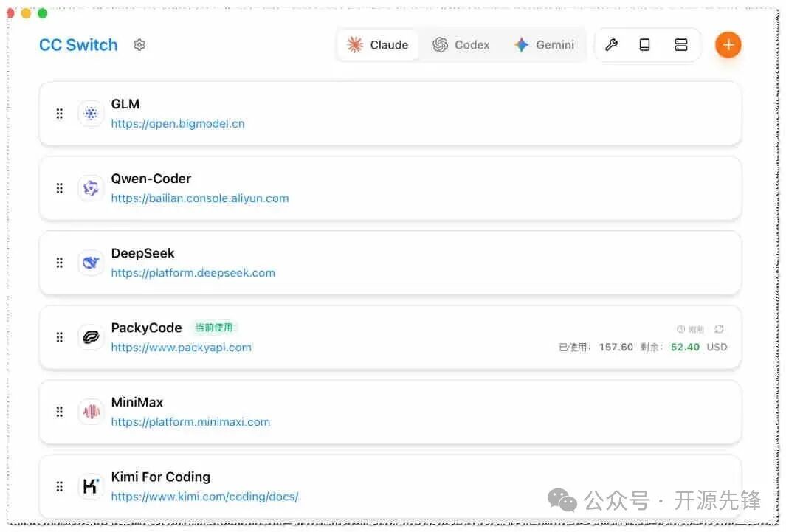Image resolution: width=786 pixels, height=532 pixels.
Task: Click the Kimi K logo
Action: [x=91, y=487]
